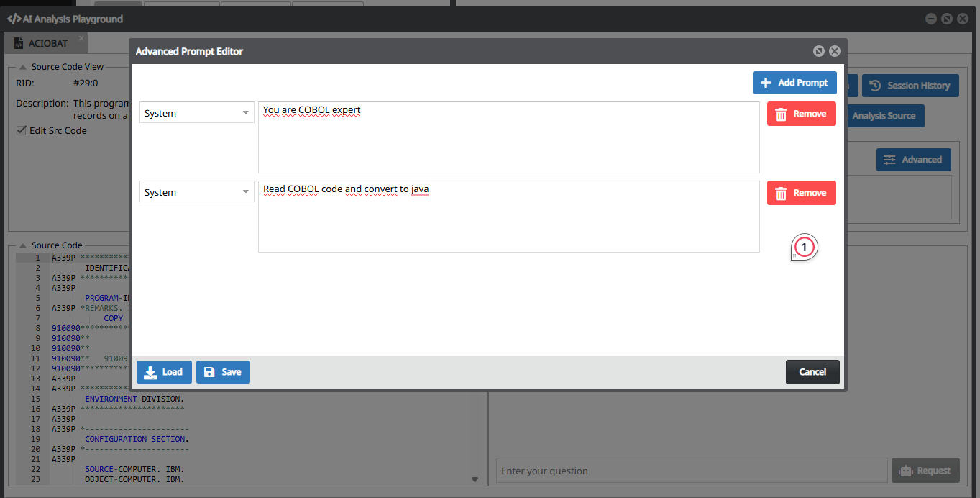Click into 'Enter your question' field
The image size is (980, 498).
click(691, 471)
